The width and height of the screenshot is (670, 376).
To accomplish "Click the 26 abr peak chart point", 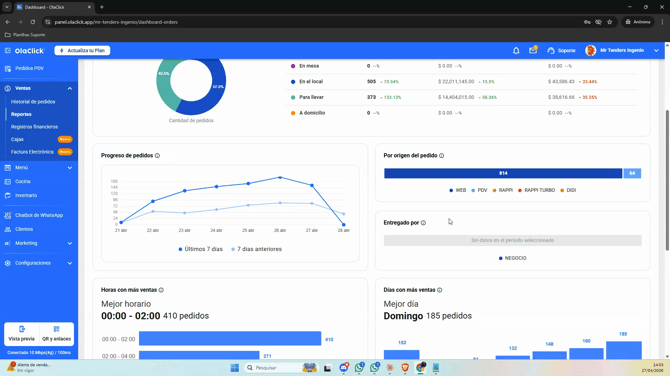I will tap(280, 177).
